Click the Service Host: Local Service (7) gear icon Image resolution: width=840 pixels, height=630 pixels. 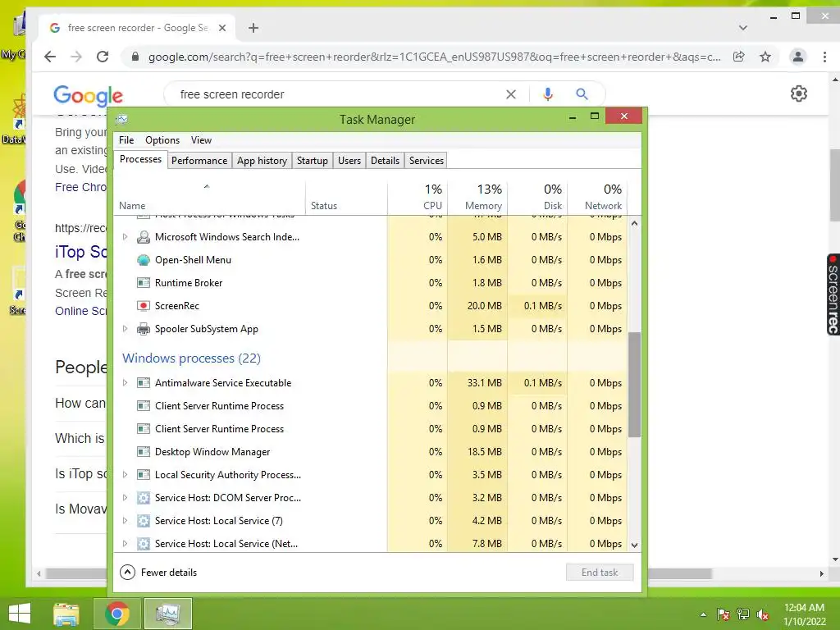pos(143,521)
